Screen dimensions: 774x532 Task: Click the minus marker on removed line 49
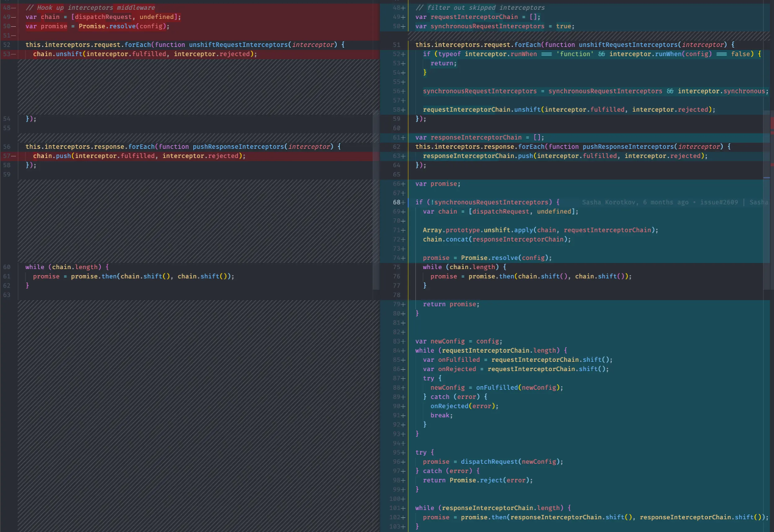click(x=13, y=17)
